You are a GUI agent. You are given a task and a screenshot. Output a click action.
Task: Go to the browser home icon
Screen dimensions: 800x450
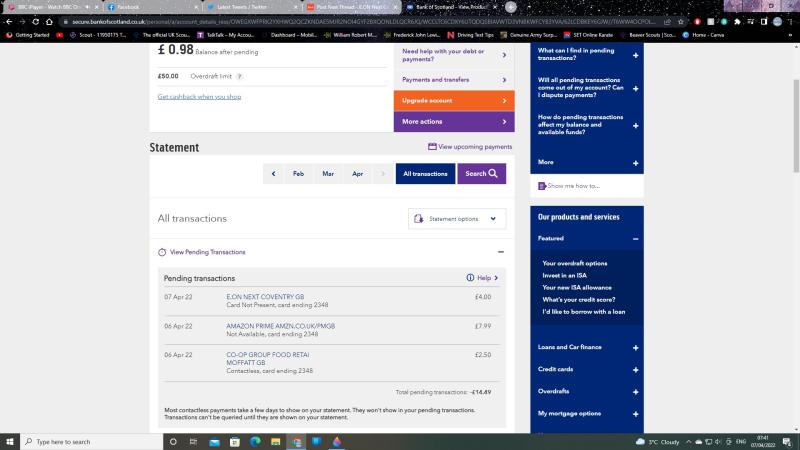coord(49,22)
